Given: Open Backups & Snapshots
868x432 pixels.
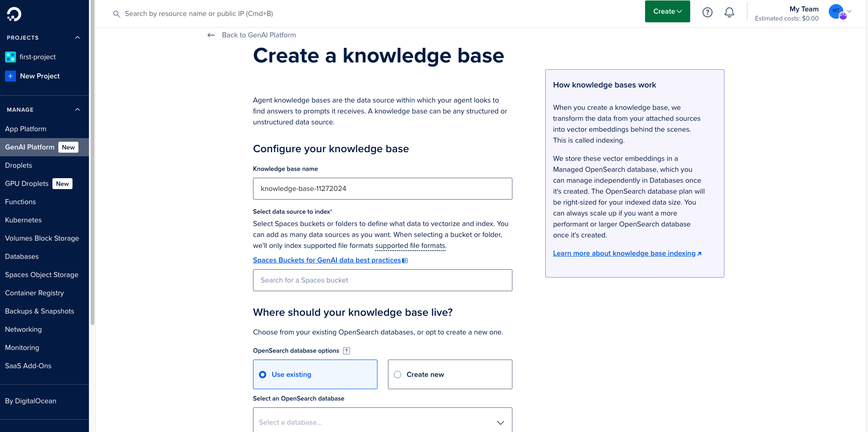Looking at the screenshot, I should 39,311.
